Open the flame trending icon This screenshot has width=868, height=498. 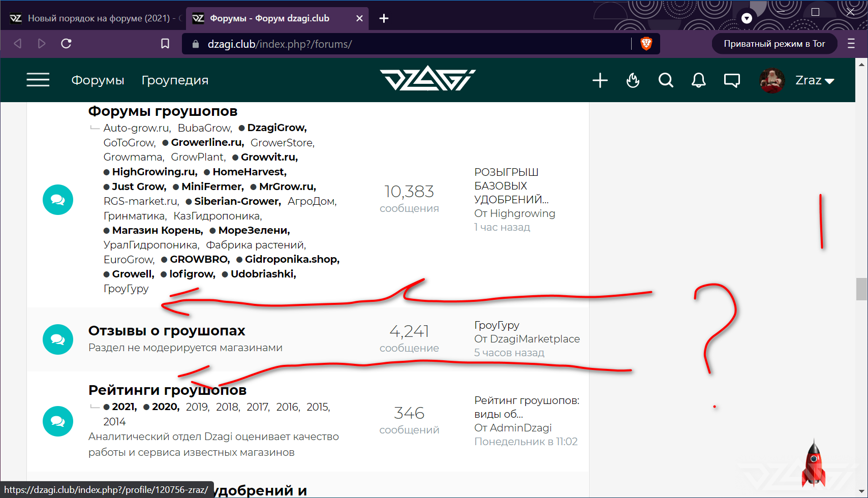[x=633, y=80]
